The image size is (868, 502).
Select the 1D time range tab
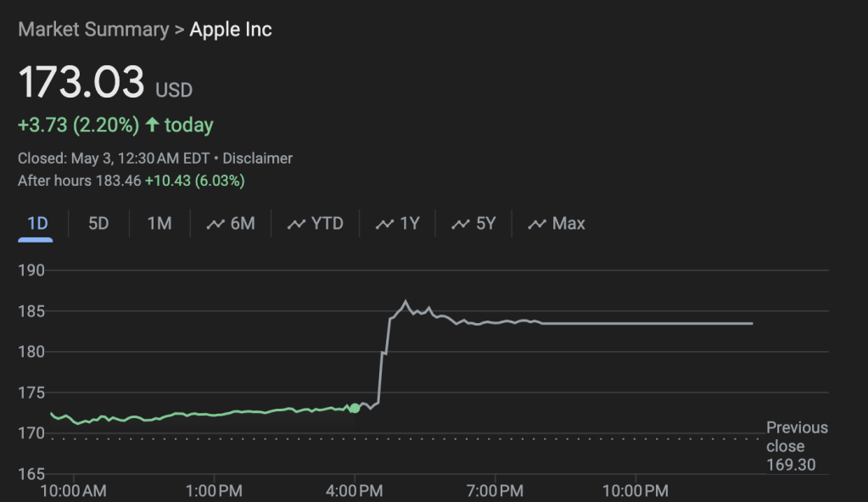37,224
